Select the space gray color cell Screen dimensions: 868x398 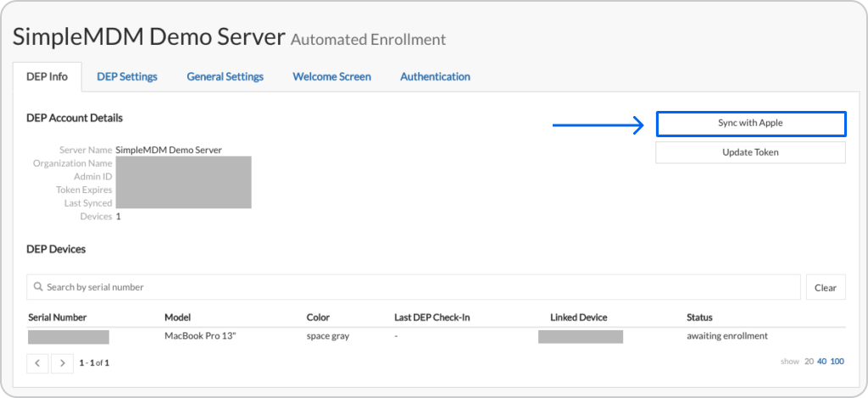point(328,335)
